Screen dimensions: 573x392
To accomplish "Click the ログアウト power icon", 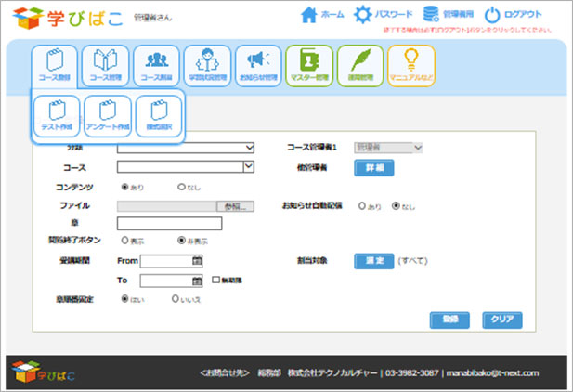I will pyautogui.click(x=493, y=15).
